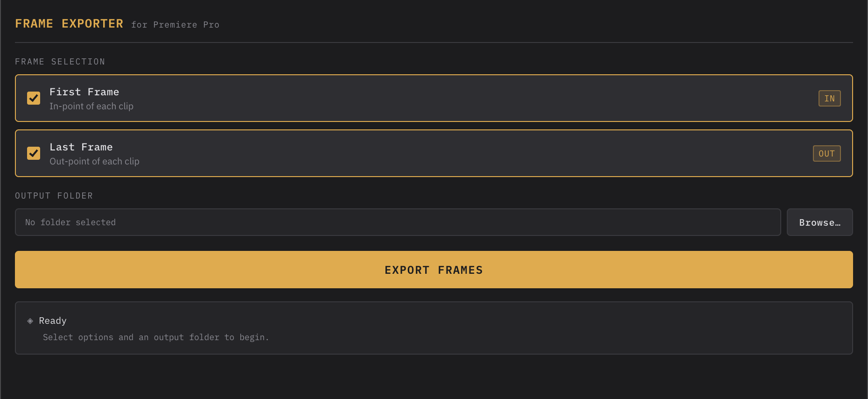Toggle First Frame in-point export off
Image resolution: width=868 pixels, height=399 pixels.
click(x=33, y=98)
